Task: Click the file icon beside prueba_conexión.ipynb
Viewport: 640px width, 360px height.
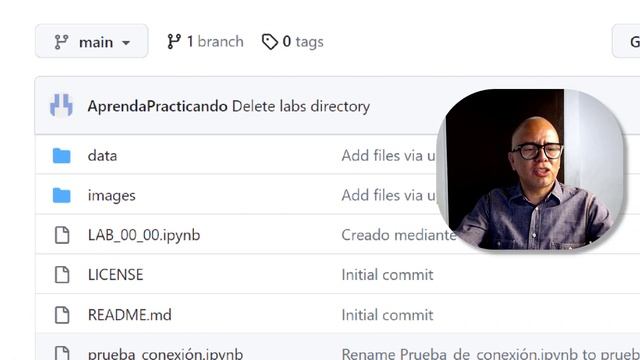Action: [x=62, y=353]
